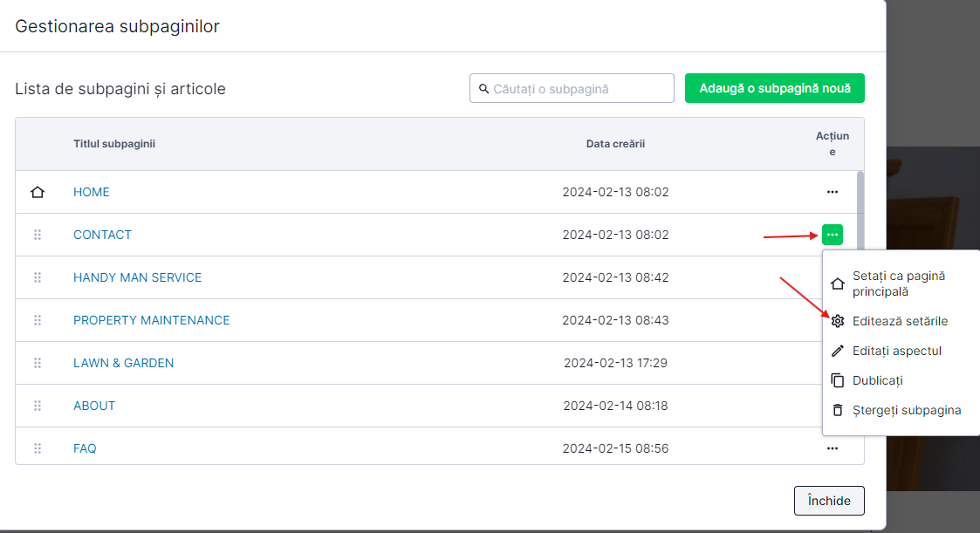This screenshot has height=533, width=980.
Task: Open the three-dot actions menu for FAQ
Action: (x=832, y=448)
